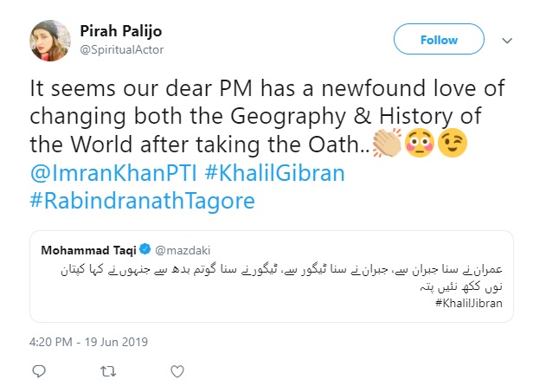The image size is (533, 392).
Task: Open Pirah Palijo's profile picture
Action: pos(50,40)
